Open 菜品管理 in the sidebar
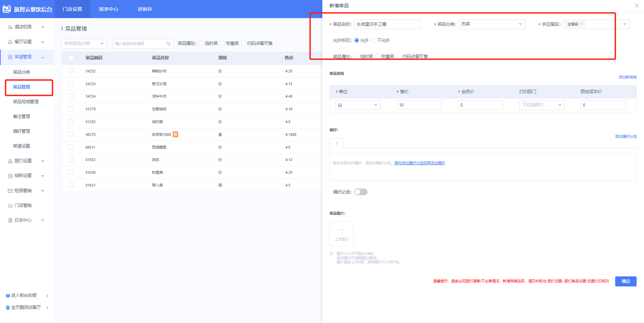This screenshot has height=323, width=644. tap(21, 87)
